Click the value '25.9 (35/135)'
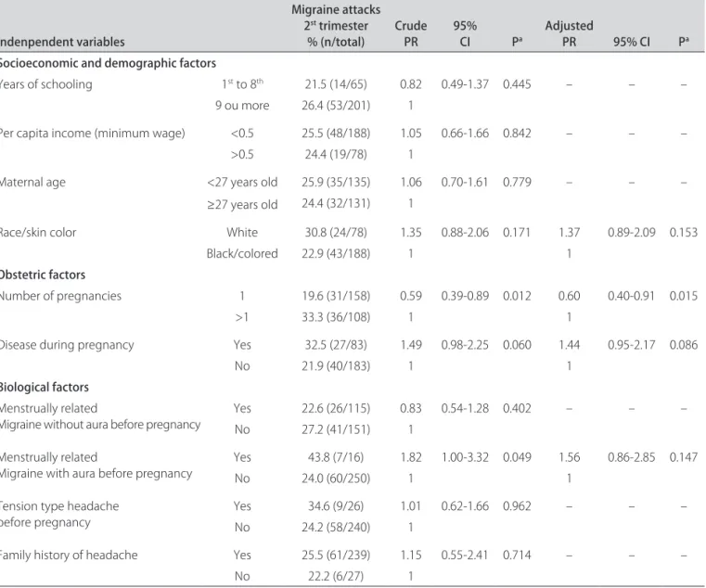This screenshot has width=706, height=588. pyautogui.click(x=336, y=183)
